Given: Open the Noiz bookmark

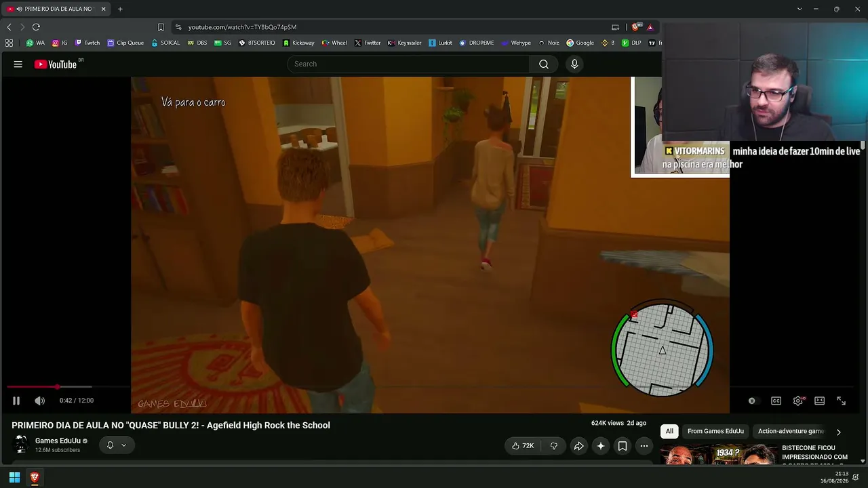Looking at the screenshot, I should [x=549, y=43].
